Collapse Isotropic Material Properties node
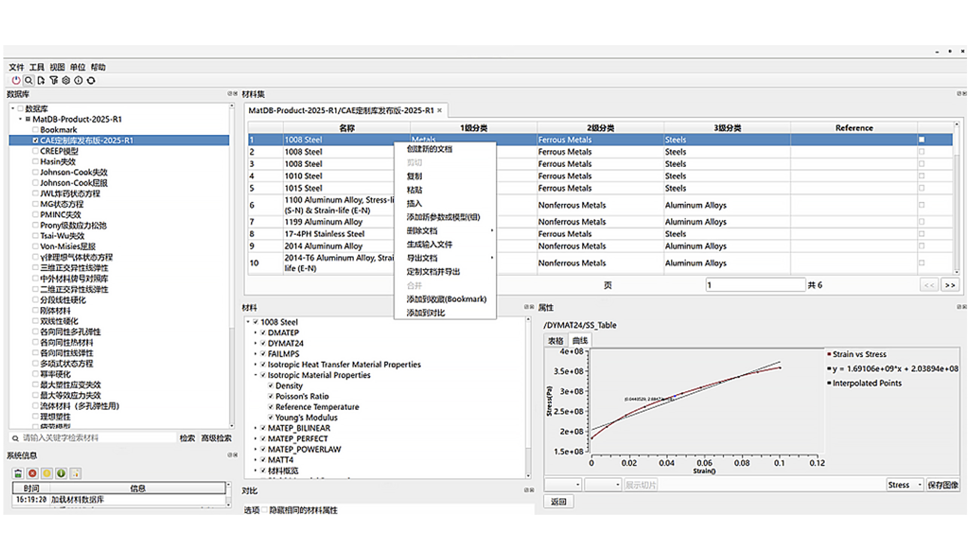Viewport: 970px width, 560px height. point(255,375)
